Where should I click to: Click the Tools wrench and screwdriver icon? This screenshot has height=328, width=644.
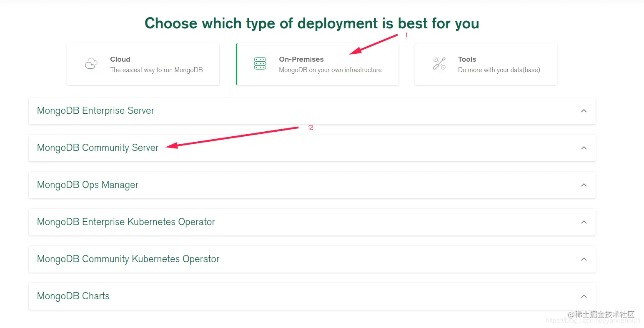[x=439, y=63]
